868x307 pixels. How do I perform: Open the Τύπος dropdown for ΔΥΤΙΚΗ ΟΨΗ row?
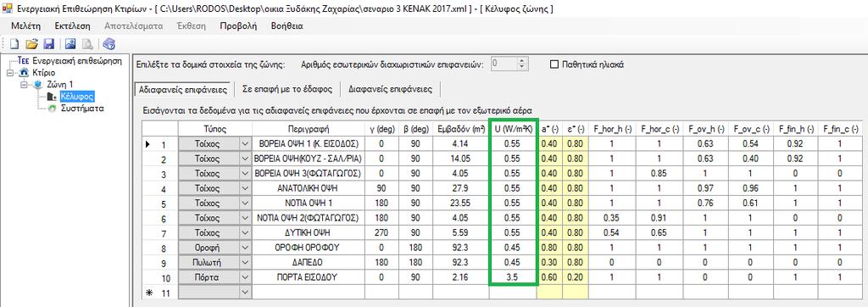coord(245,232)
